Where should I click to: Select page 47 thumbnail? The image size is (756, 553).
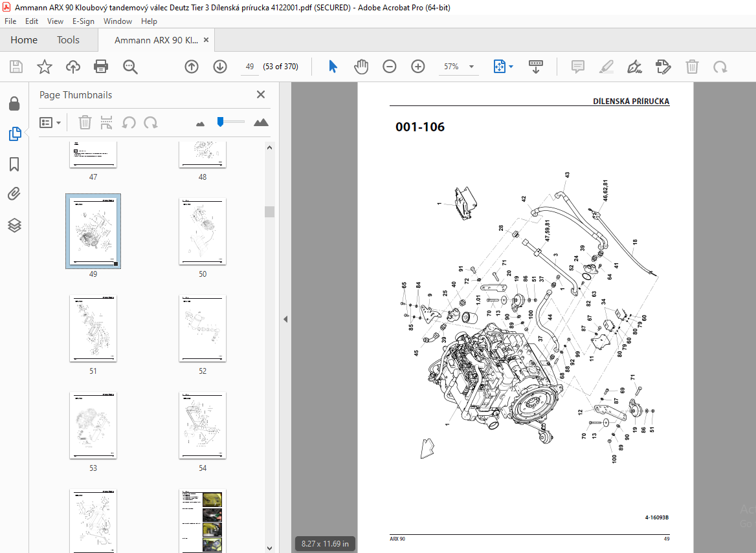[x=93, y=154]
